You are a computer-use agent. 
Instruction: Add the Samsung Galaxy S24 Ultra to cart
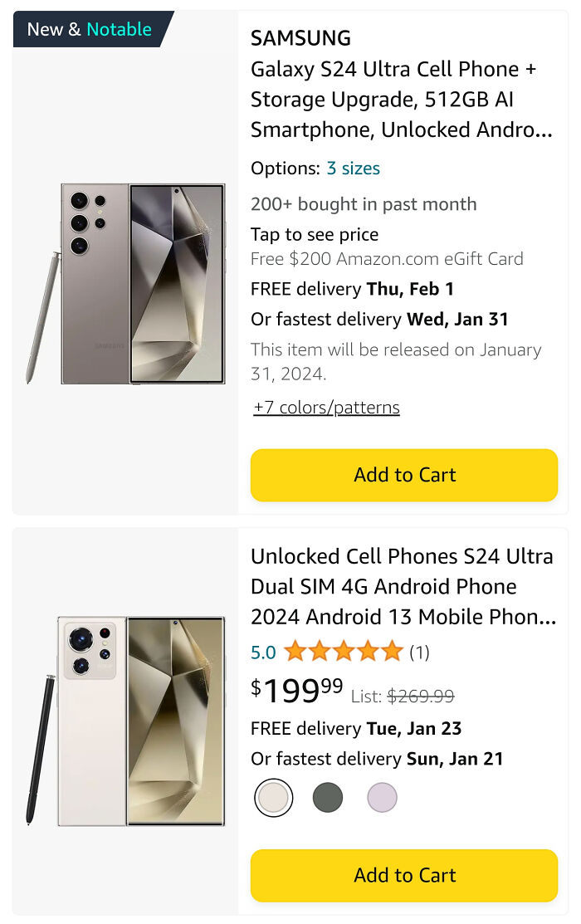404,475
